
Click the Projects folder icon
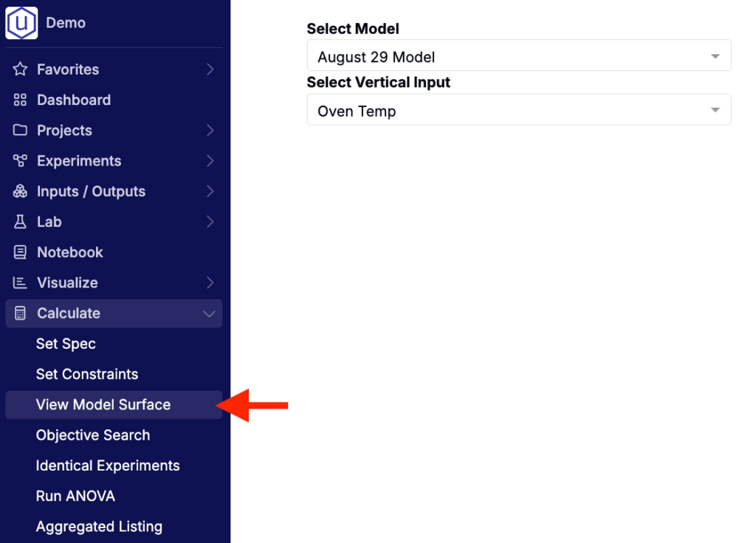(20, 130)
